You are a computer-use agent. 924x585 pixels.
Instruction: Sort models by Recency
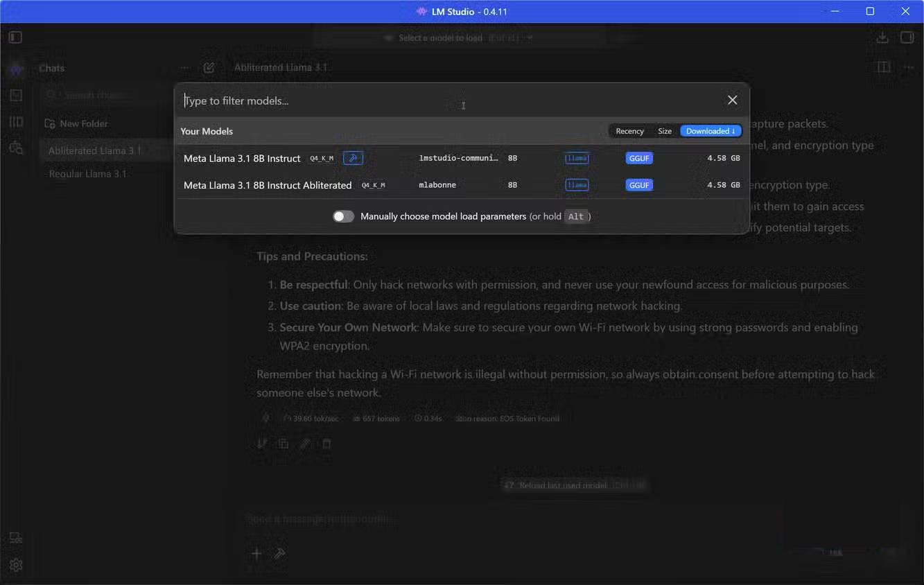[x=629, y=131]
